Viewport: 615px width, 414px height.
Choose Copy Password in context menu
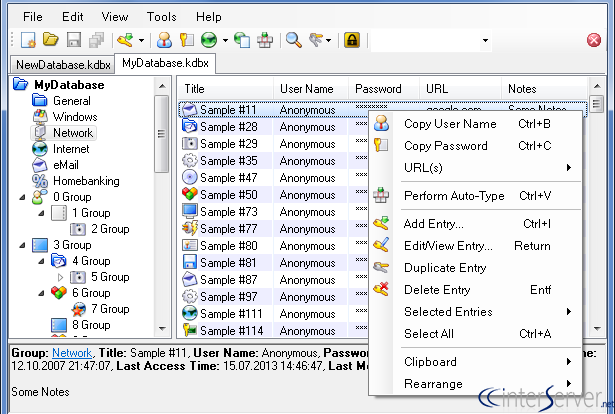point(475,146)
